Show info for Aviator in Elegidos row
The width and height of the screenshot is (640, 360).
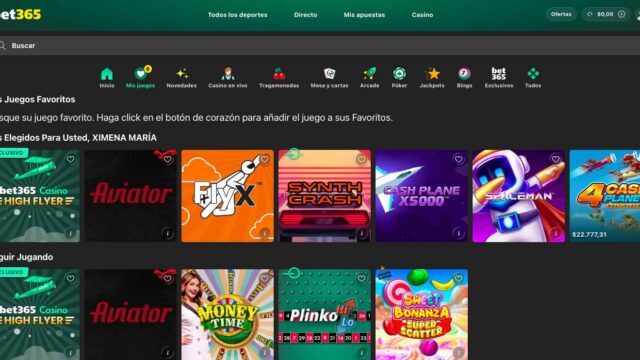tap(167, 233)
